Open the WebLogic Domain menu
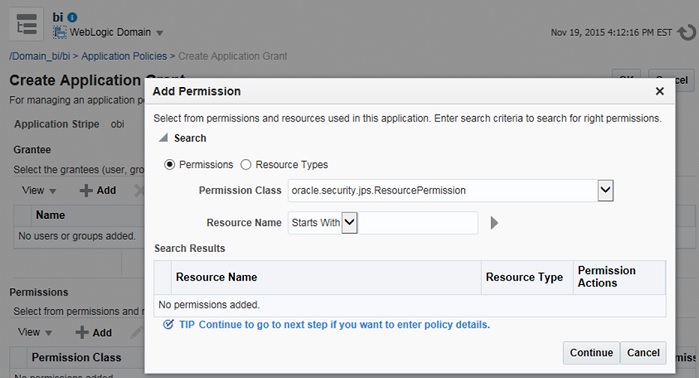This screenshot has height=378, width=699. (160, 33)
